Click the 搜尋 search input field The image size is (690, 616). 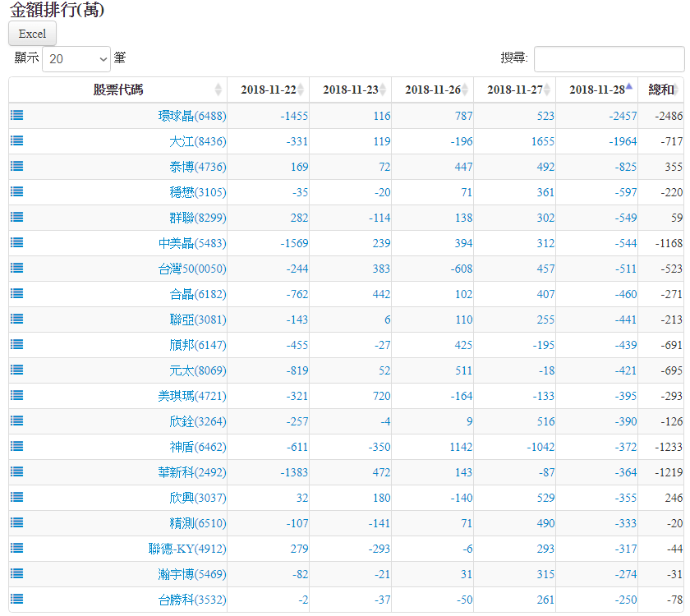(x=609, y=59)
